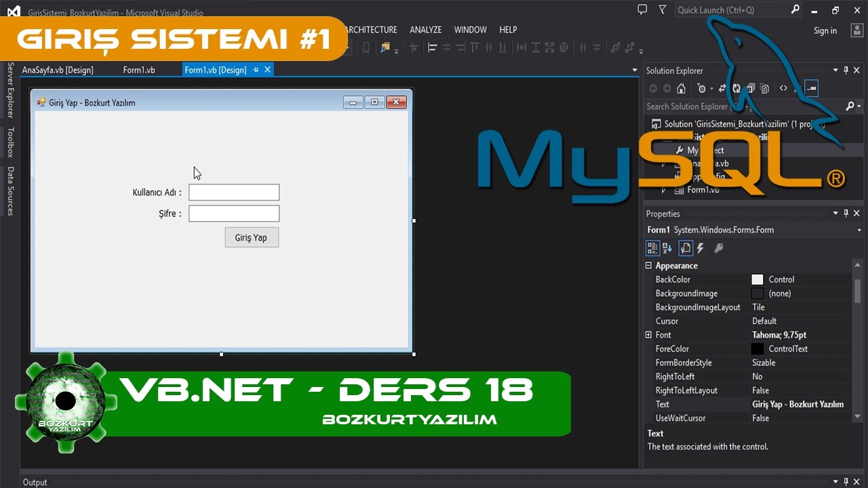Image resolution: width=868 pixels, height=488 pixels.
Task: Open Toolbox side tab
Action: (x=9, y=142)
